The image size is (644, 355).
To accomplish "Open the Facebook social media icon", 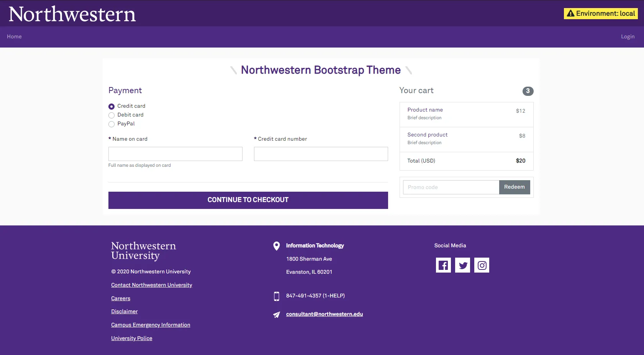I will click(x=443, y=265).
